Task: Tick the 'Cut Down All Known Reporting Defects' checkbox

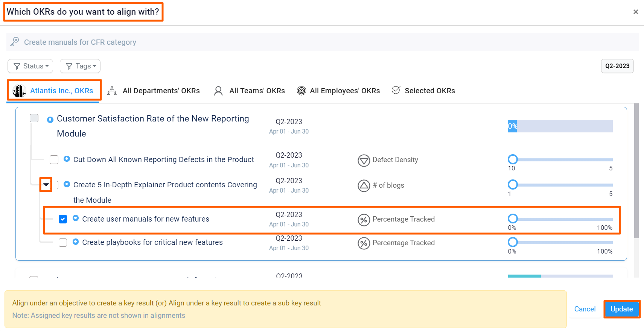Action: pyautogui.click(x=54, y=160)
